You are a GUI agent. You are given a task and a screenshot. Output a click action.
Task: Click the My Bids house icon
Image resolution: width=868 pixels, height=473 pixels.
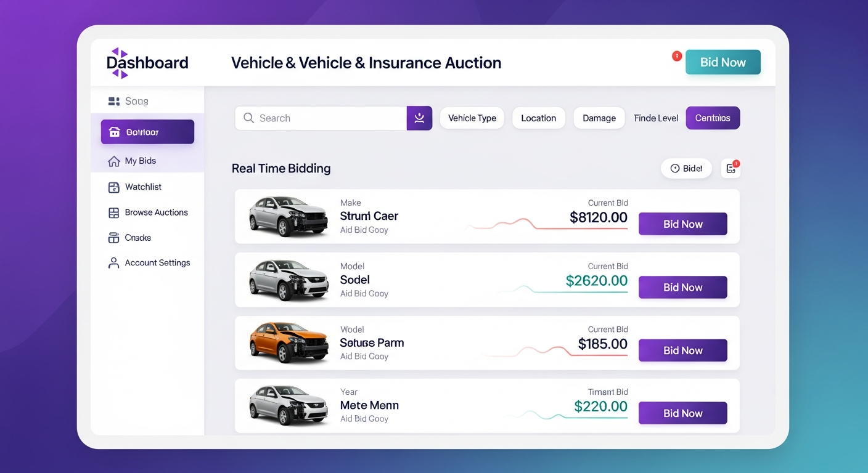coord(113,161)
